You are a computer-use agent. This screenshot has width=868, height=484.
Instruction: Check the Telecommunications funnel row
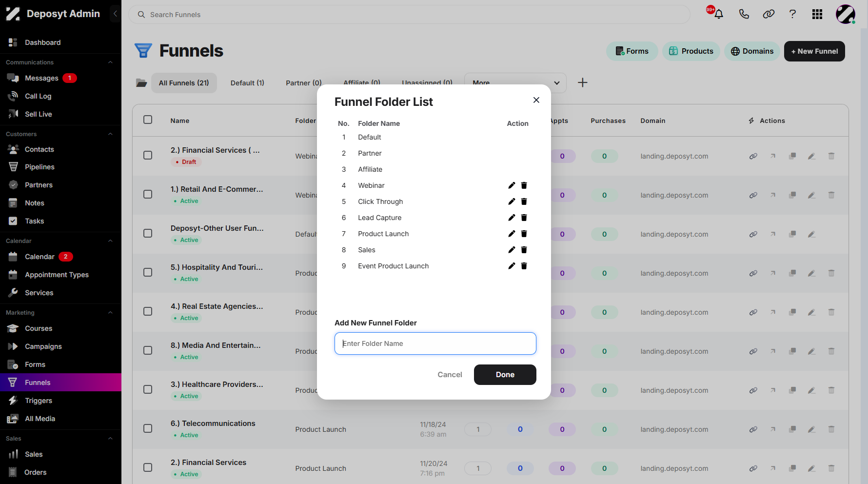point(148,428)
